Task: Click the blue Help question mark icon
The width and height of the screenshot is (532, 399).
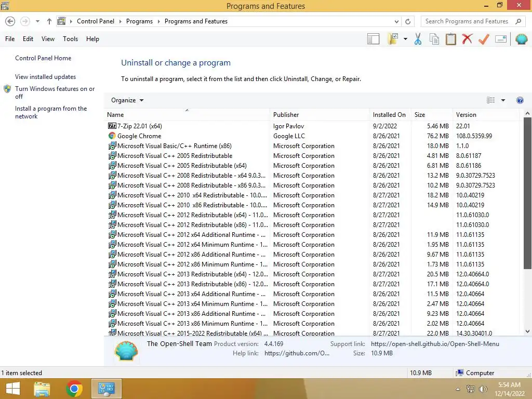Action: point(520,100)
